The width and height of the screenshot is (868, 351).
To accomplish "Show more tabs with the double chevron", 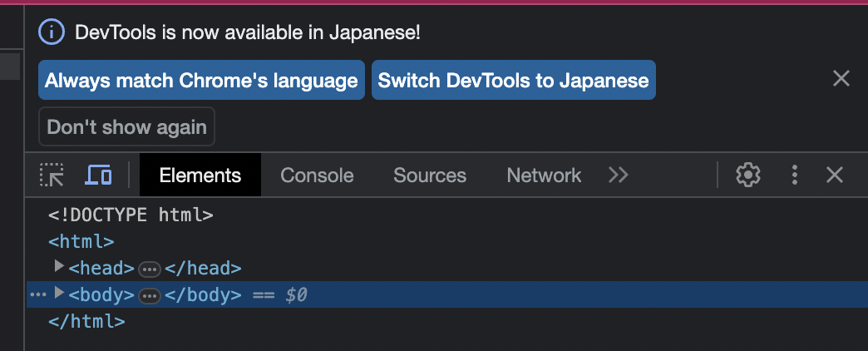I will pos(619,175).
